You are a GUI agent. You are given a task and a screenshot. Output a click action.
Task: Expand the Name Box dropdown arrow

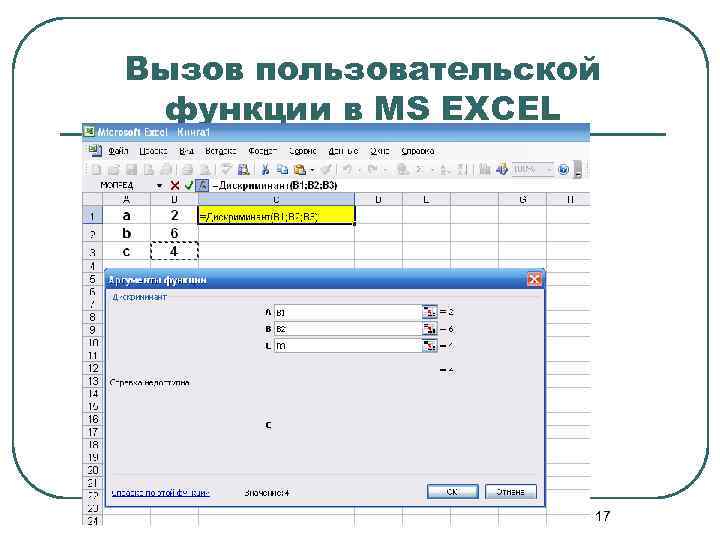[159, 186]
